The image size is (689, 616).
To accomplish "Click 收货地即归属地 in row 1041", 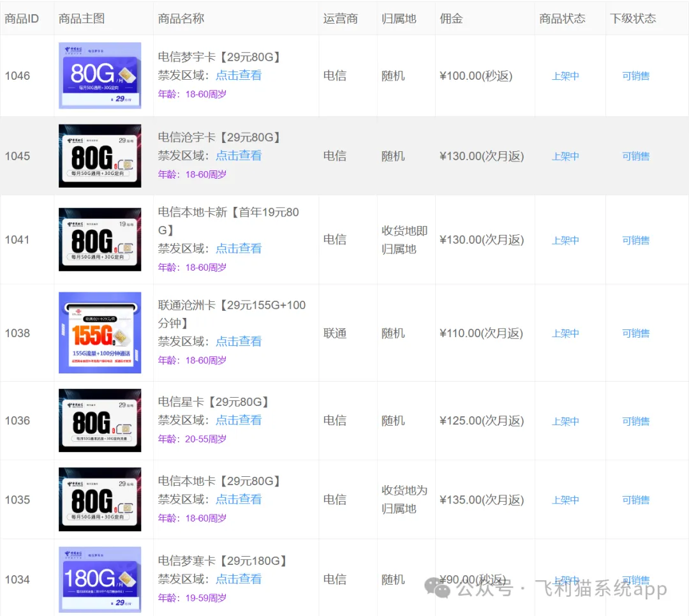I will point(404,239).
